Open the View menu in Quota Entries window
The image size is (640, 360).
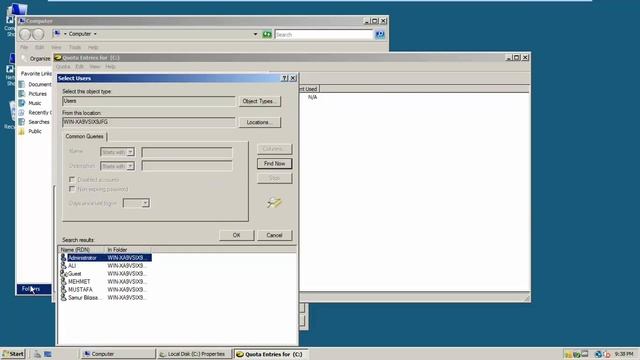[x=95, y=67]
